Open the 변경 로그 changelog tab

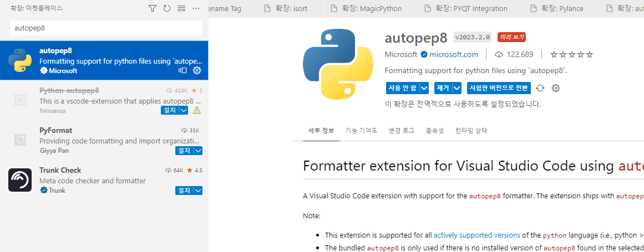point(402,131)
